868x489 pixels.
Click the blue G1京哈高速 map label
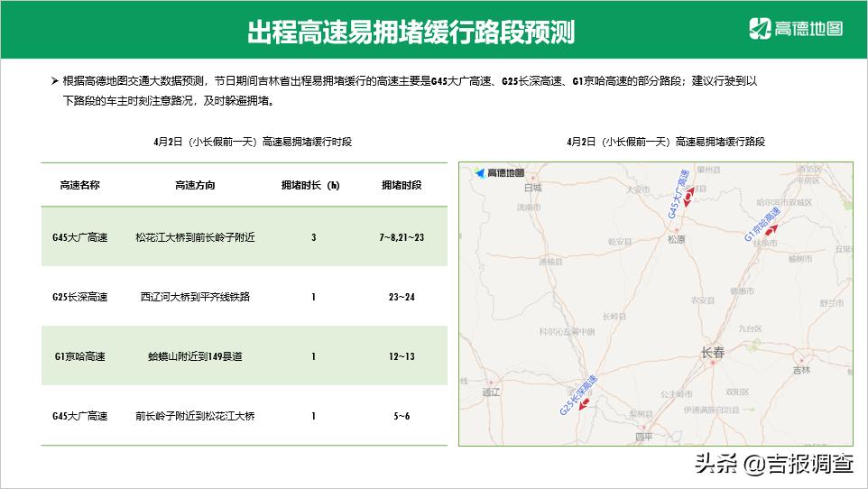coord(762,225)
